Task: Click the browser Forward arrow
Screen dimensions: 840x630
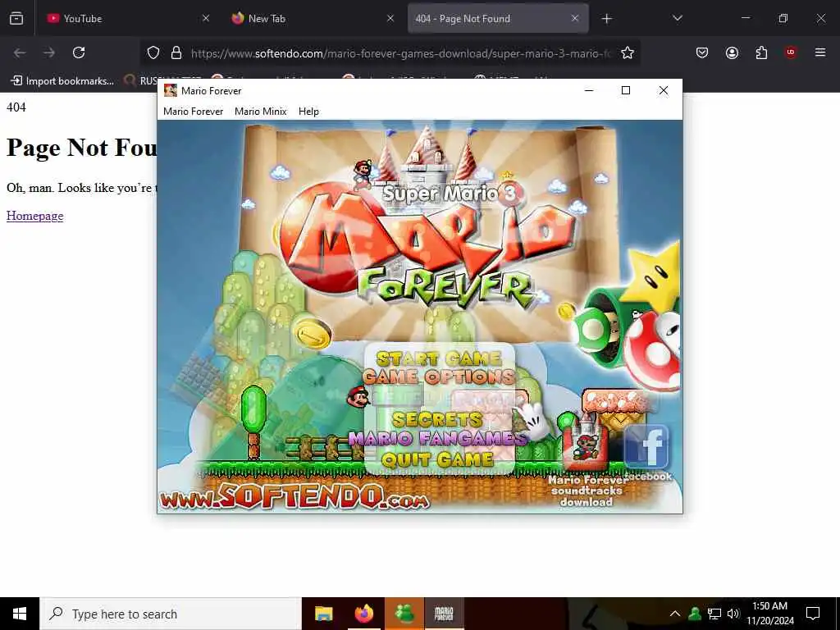Action: pyautogui.click(x=49, y=52)
